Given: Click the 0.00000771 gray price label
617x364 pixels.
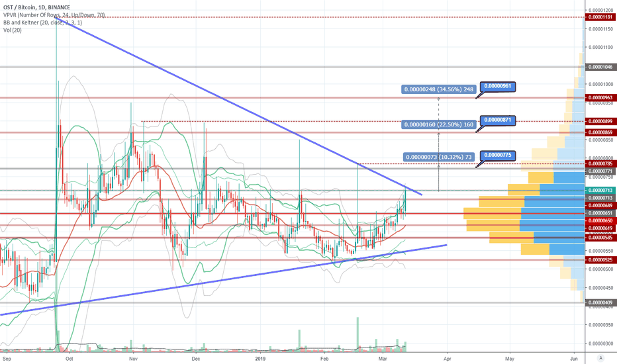Looking at the screenshot, I should pos(601,171).
